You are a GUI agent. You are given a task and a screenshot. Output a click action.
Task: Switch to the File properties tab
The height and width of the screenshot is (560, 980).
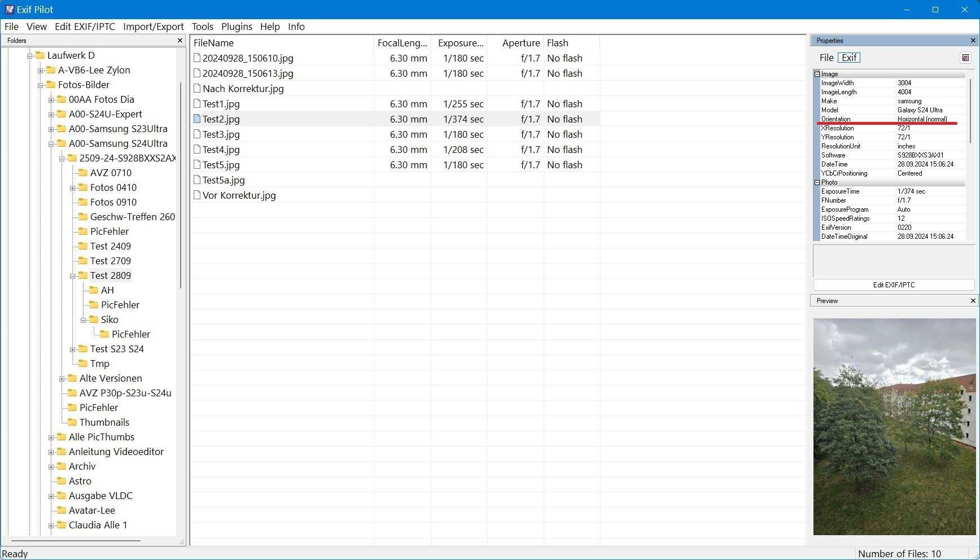pos(826,58)
